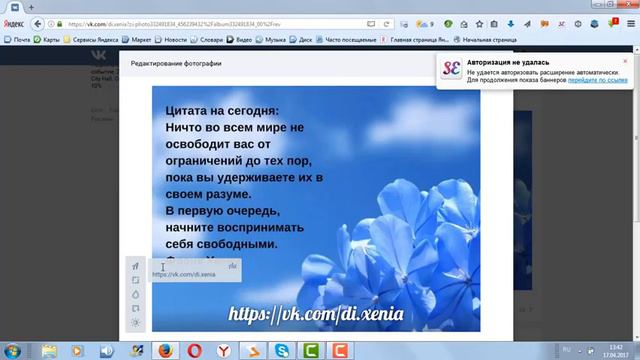This screenshot has height=360, width=640.
Task: Open the Карты bookmark
Action: (x=47, y=40)
